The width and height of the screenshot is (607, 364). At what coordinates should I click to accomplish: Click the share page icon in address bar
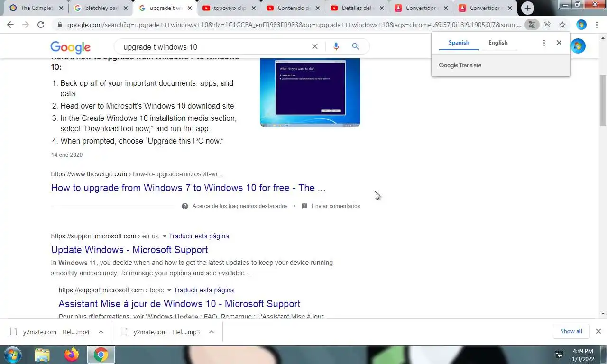547,25
